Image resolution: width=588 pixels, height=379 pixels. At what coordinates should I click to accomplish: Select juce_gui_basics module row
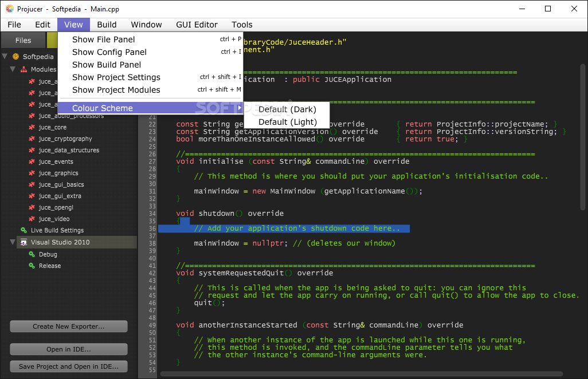[x=61, y=184]
